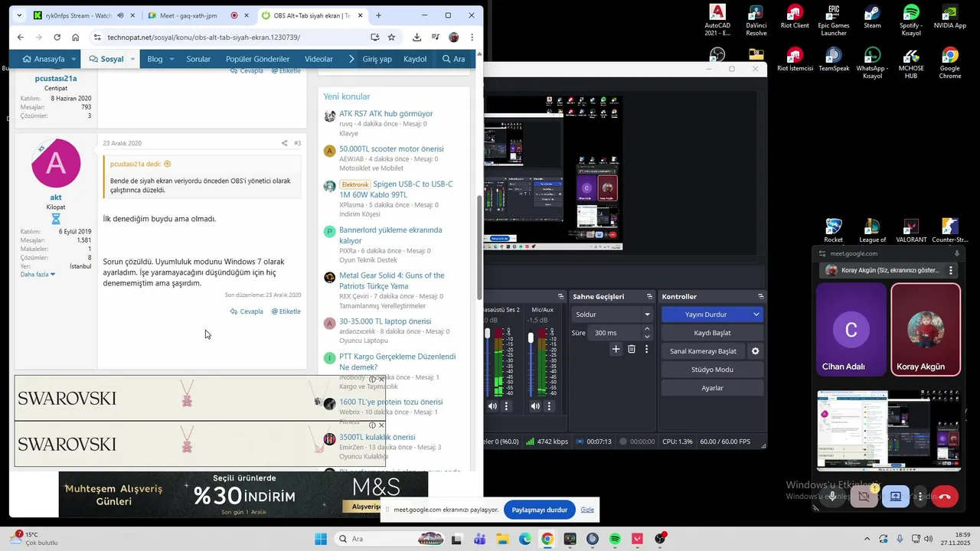
Task: Open Spotify from the Windows taskbar
Action: (616, 539)
